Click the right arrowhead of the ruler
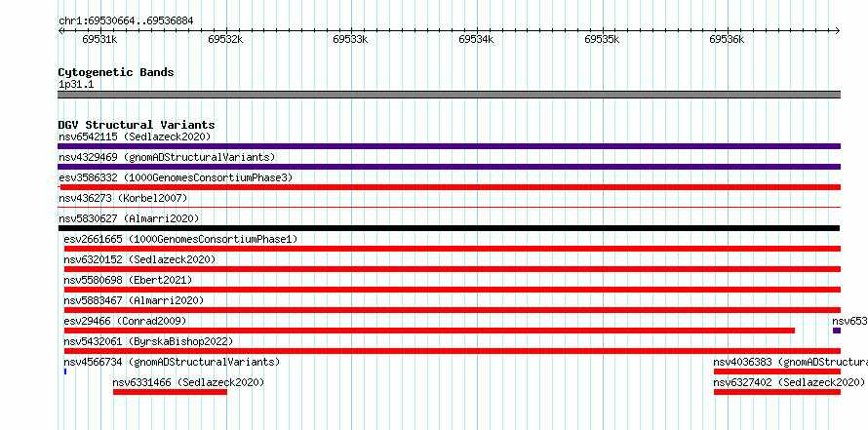 tap(838, 30)
